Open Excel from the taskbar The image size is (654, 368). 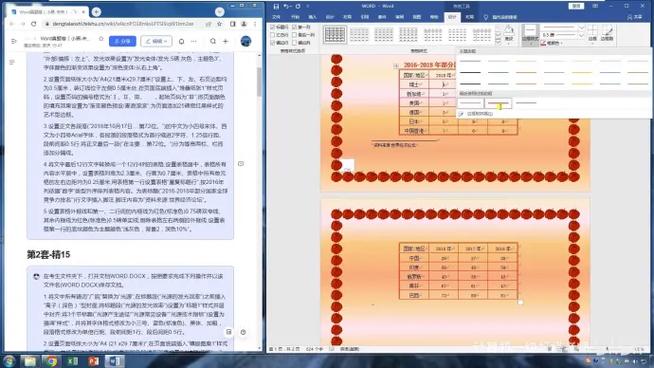tap(73, 361)
